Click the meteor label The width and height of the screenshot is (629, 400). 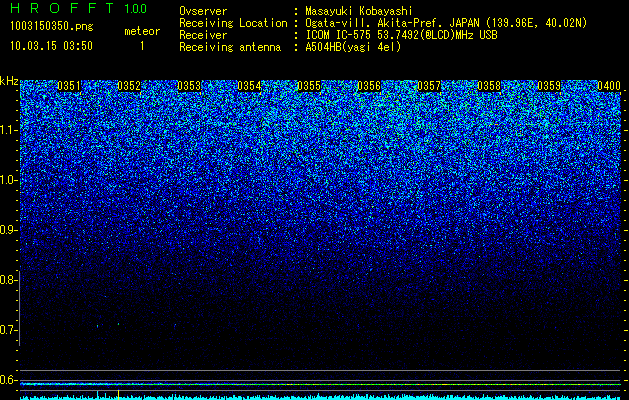pos(142,31)
